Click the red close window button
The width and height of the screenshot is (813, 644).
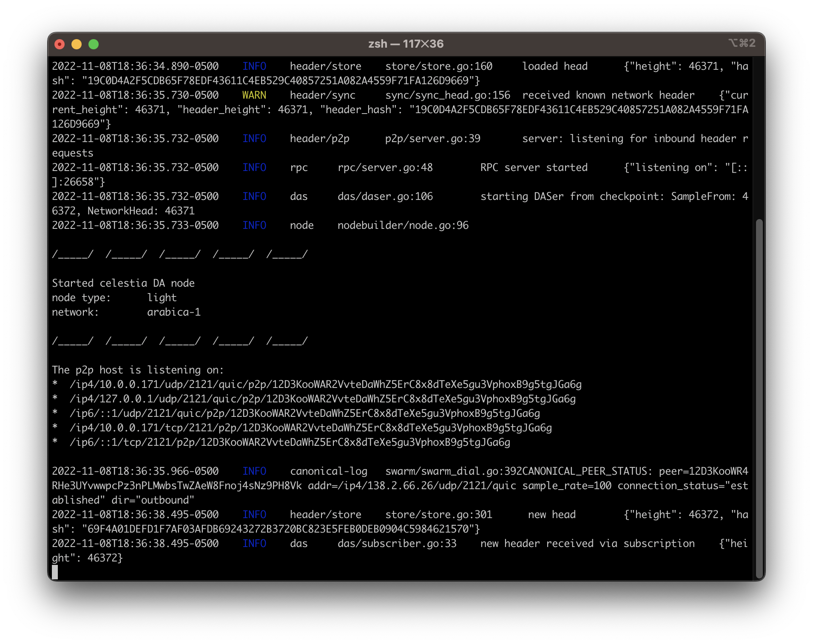point(60,44)
